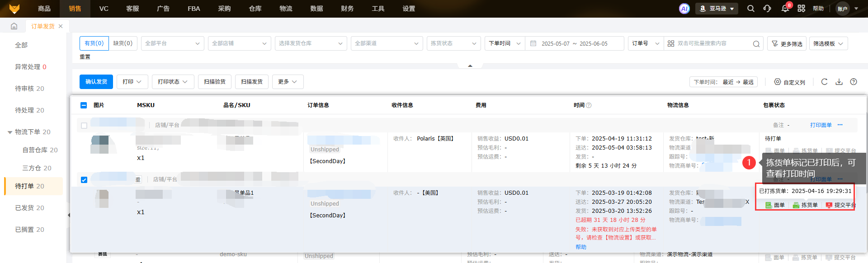Click the 确认发货 button

pos(96,82)
